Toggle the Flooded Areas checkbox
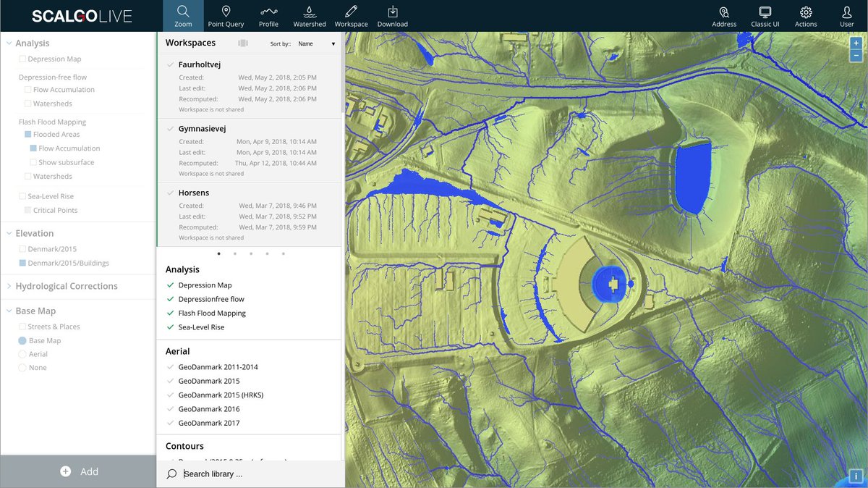This screenshot has width=868, height=488. 27,135
